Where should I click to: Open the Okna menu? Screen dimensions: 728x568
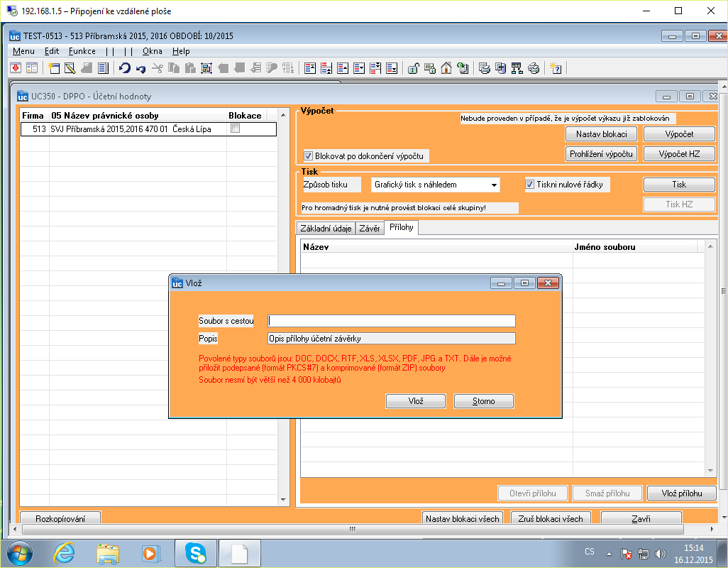point(153,51)
